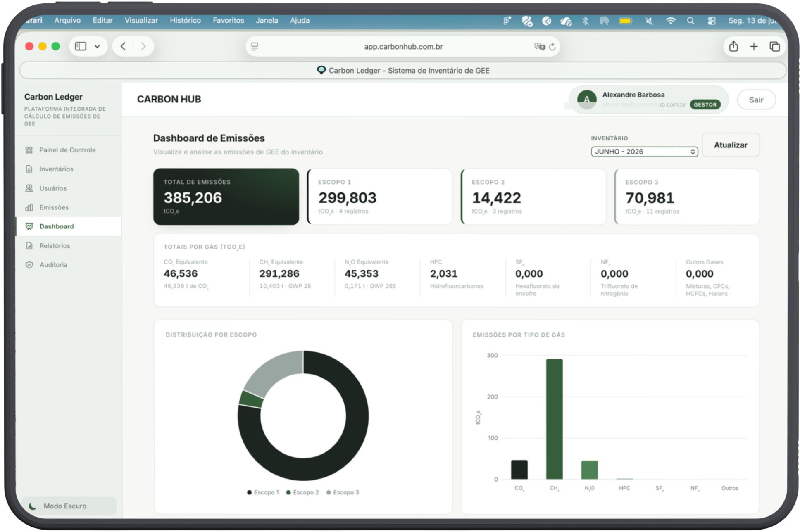Open a new tab with plus icon

click(754, 47)
